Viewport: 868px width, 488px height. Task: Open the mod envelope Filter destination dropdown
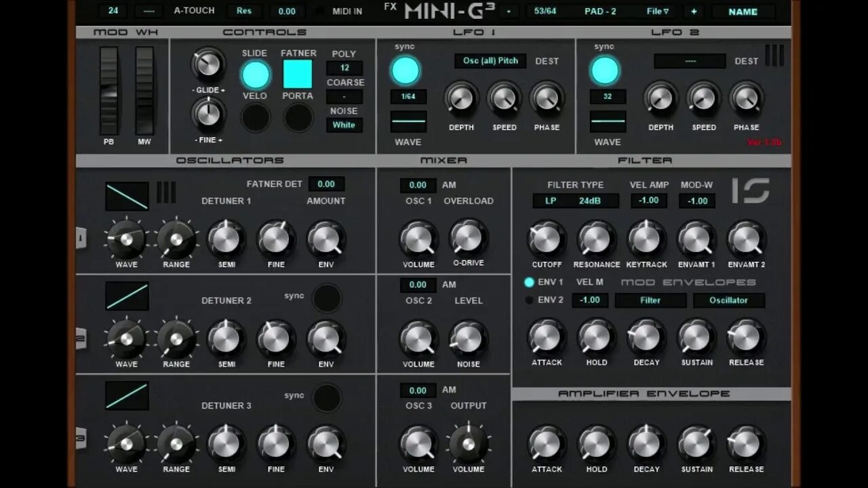click(650, 300)
